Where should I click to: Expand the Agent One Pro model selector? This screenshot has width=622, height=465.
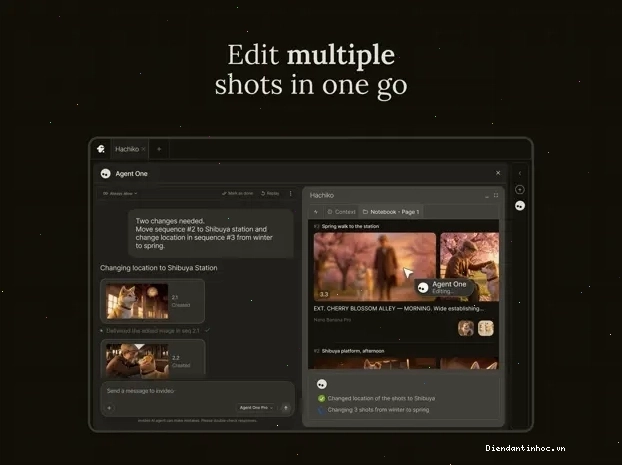(x=256, y=407)
